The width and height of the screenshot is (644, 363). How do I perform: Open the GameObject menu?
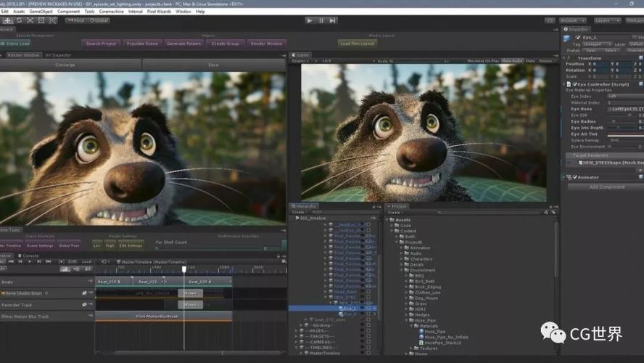coord(41,12)
